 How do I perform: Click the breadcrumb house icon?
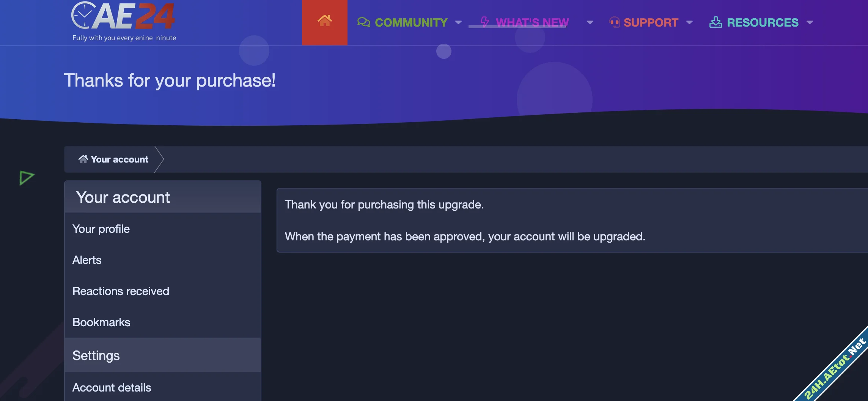83,159
